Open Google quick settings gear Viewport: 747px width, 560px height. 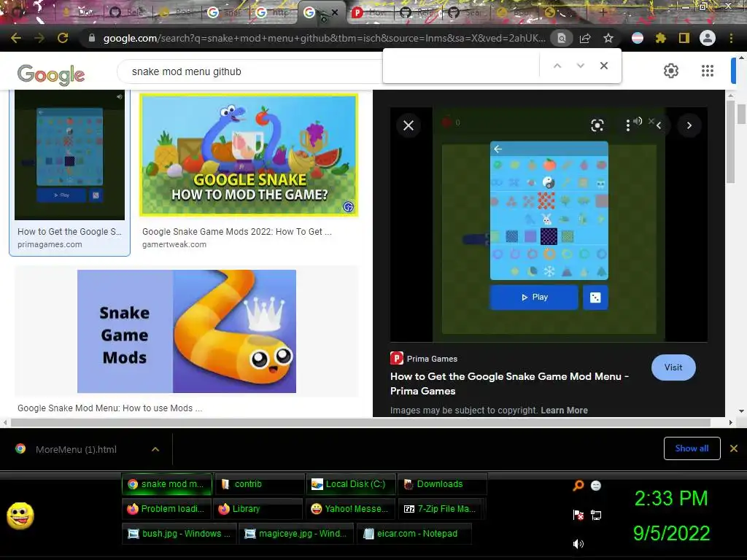(671, 71)
